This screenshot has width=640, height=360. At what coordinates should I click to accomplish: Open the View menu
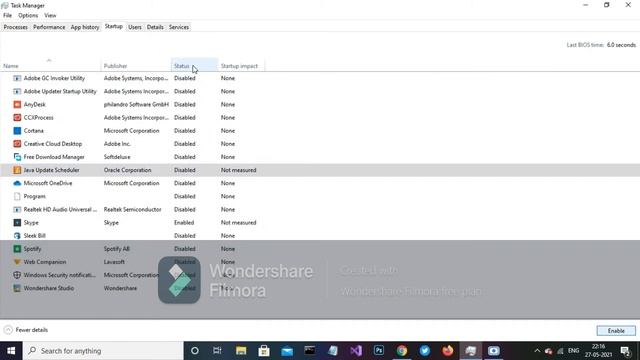coord(50,16)
